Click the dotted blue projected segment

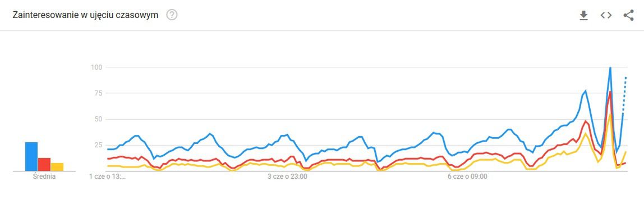pyautogui.click(x=624, y=94)
